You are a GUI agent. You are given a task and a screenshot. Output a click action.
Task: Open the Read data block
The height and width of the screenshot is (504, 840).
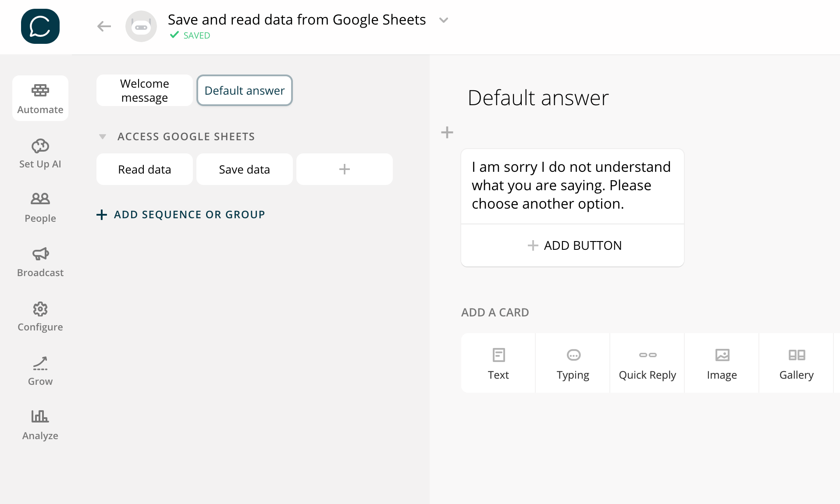point(145,170)
